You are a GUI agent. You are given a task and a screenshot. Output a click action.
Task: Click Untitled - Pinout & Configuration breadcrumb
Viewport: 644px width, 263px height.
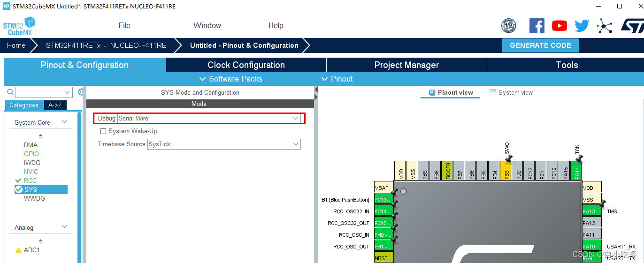pos(244,45)
